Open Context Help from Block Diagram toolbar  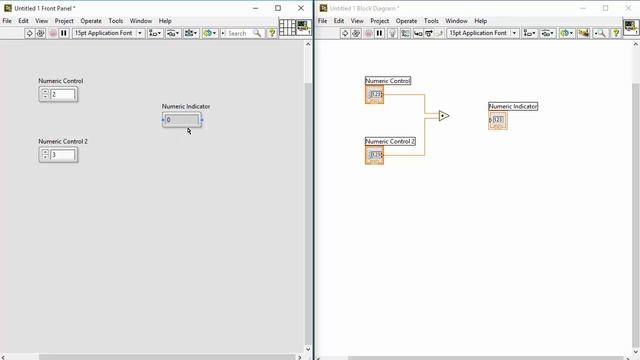click(x=616, y=33)
